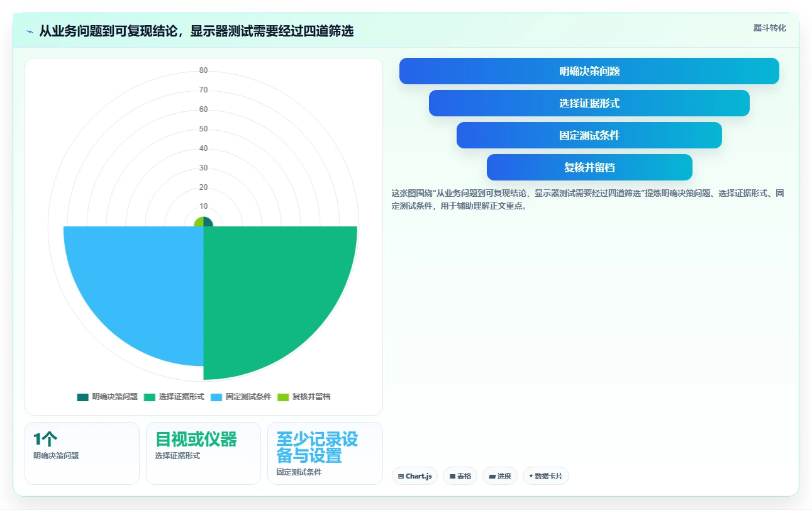Click the small lime green center segment
This screenshot has height=510, width=812.
[x=199, y=222]
